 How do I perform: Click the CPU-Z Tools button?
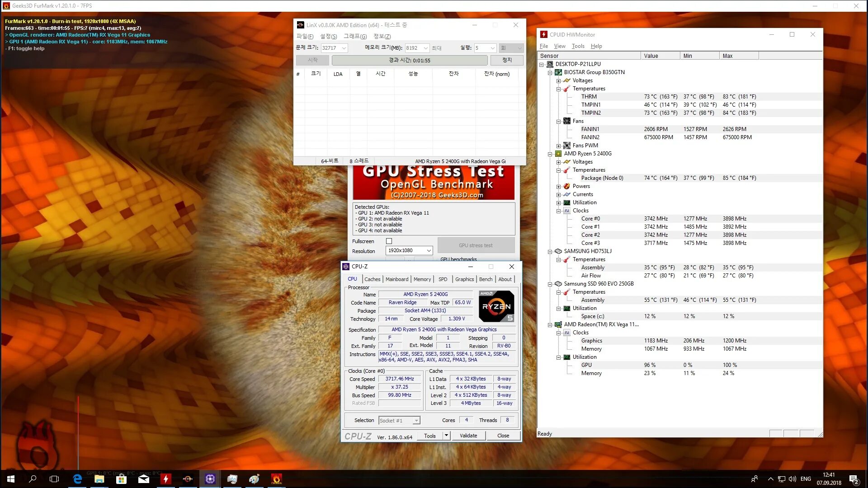pyautogui.click(x=430, y=436)
